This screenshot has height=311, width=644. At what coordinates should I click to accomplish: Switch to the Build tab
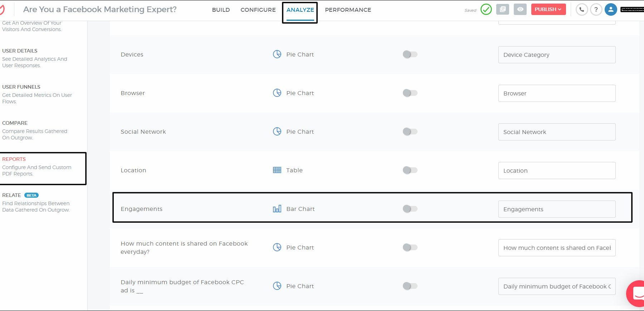point(221,10)
